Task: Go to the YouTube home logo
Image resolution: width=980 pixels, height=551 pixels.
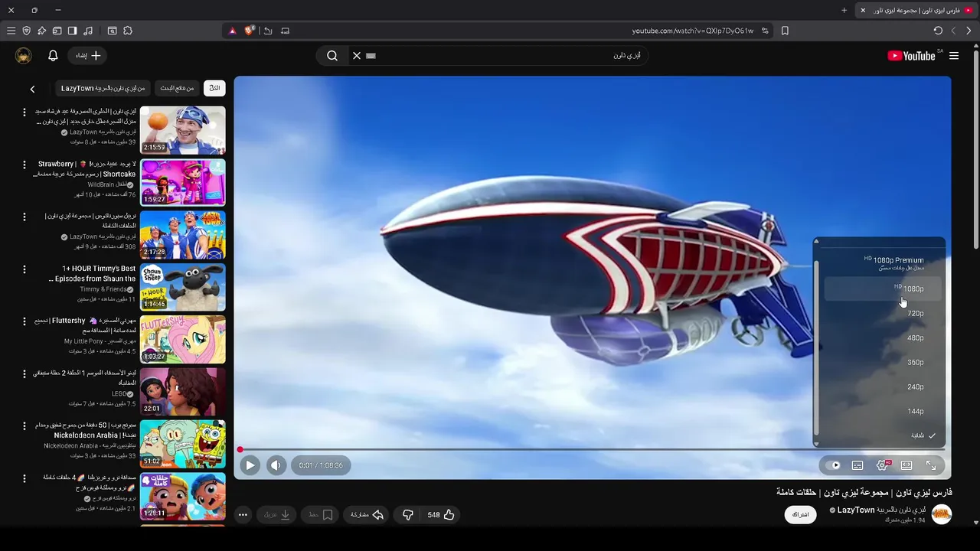Action: (x=911, y=55)
